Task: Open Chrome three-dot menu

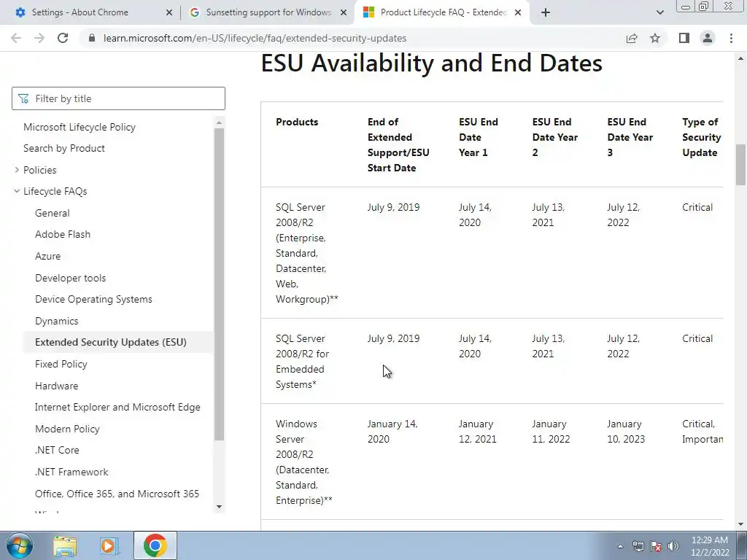Action: (x=731, y=38)
